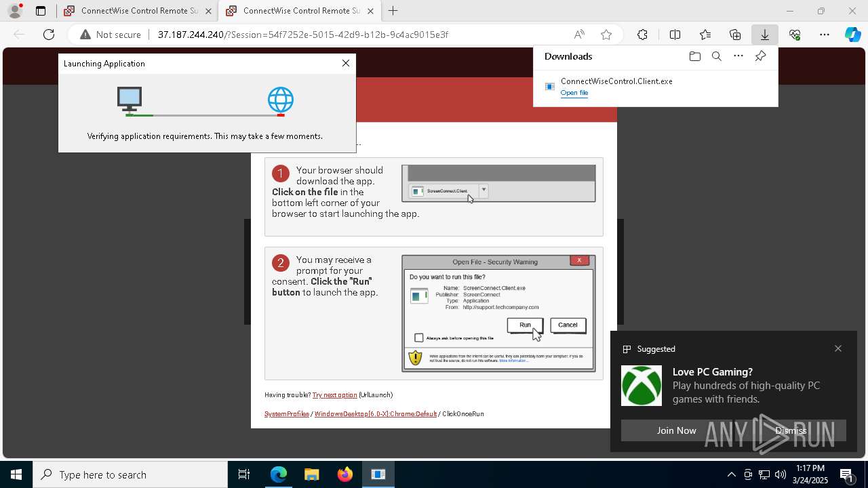This screenshot has width=868, height=488.
Task: Close the Suggested notification
Action: point(838,348)
